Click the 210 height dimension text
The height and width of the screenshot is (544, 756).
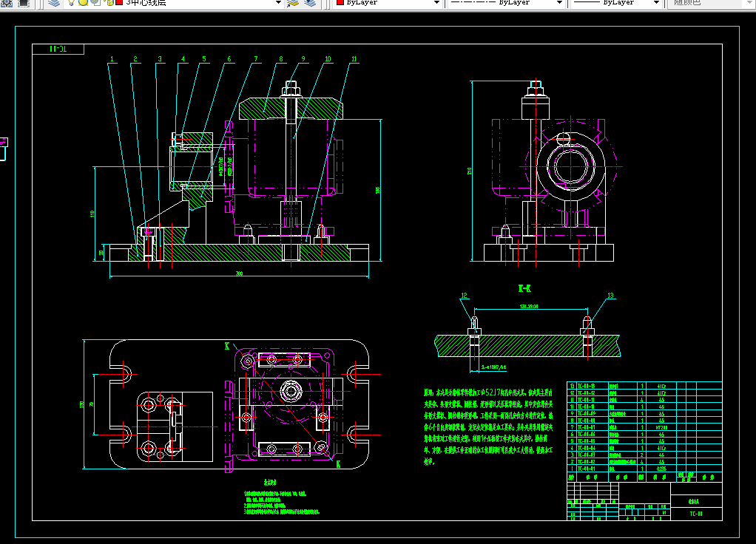(x=469, y=171)
